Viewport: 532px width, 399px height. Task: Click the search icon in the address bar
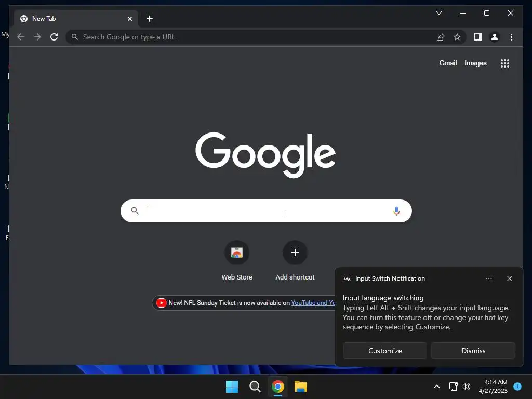click(x=75, y=37)
